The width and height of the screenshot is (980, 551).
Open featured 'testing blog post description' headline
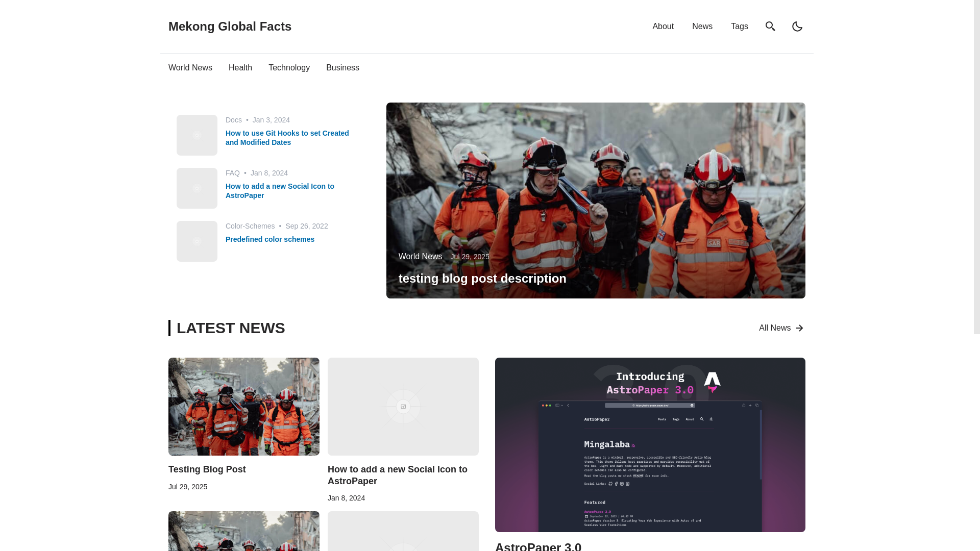point(482,278)
